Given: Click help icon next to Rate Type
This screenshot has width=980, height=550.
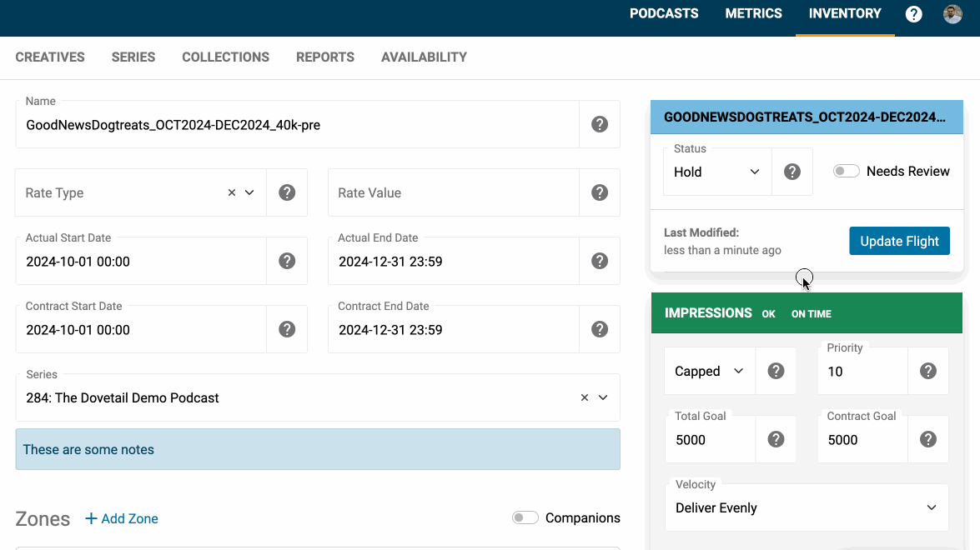Looking at the screenshot, I should (x=287, y=192).
